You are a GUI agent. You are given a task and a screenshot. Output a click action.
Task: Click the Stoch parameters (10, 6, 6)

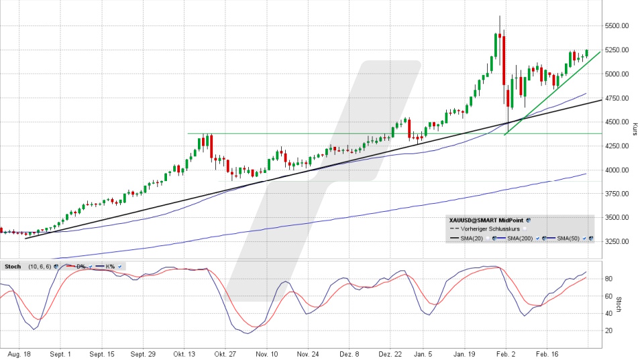40,266
